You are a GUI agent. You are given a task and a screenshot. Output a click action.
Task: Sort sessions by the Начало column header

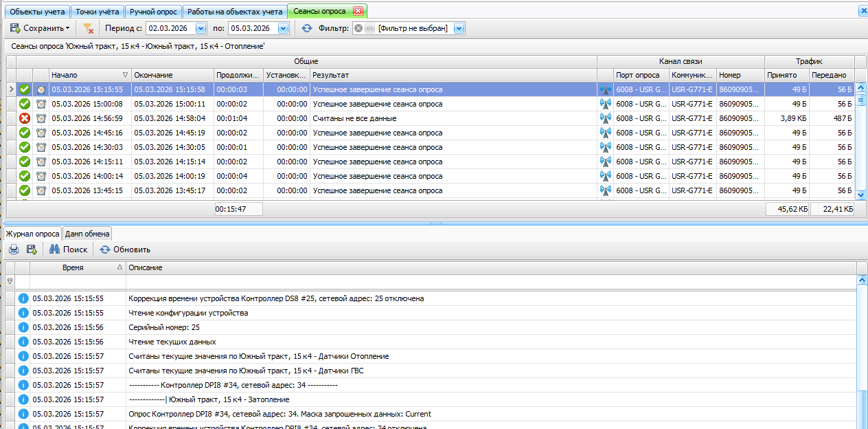click(86, 75)
